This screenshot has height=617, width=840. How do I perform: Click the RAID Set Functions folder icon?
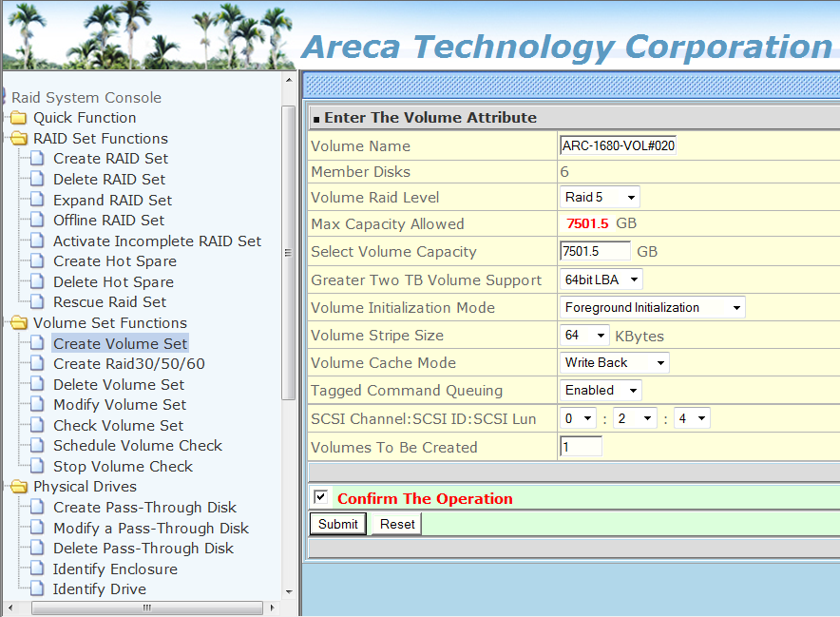click(18, 139)
